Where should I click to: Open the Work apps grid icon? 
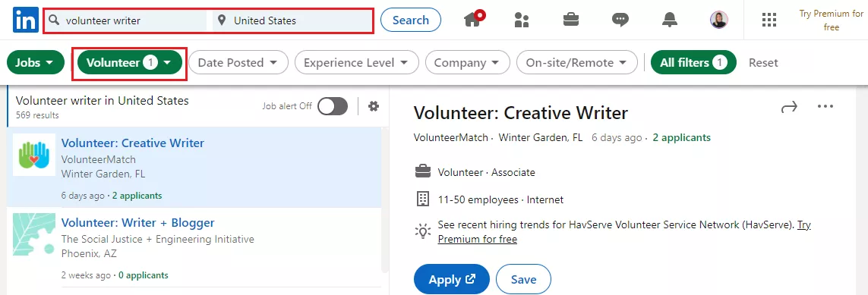[x=769, y=20]
